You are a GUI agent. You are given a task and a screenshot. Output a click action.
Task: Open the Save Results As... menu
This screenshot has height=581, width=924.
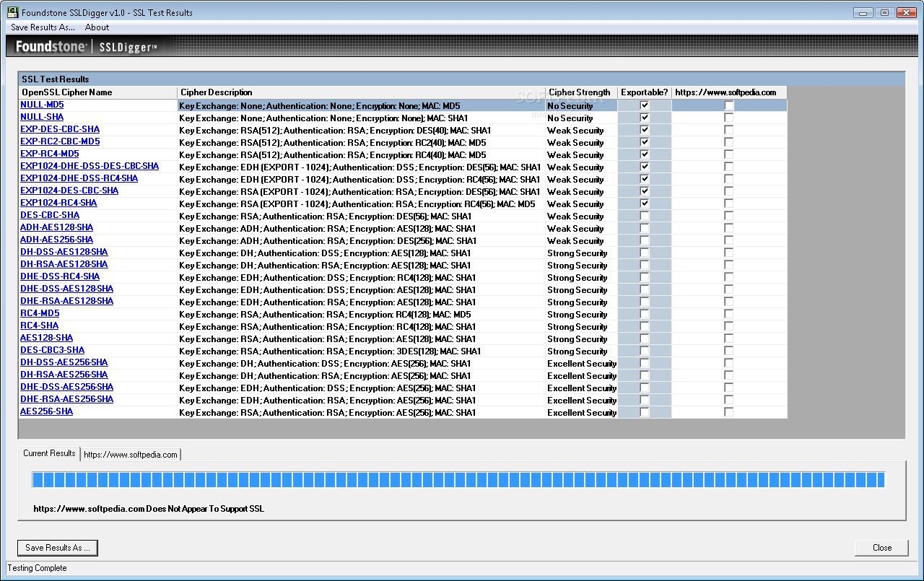[43, 27]
